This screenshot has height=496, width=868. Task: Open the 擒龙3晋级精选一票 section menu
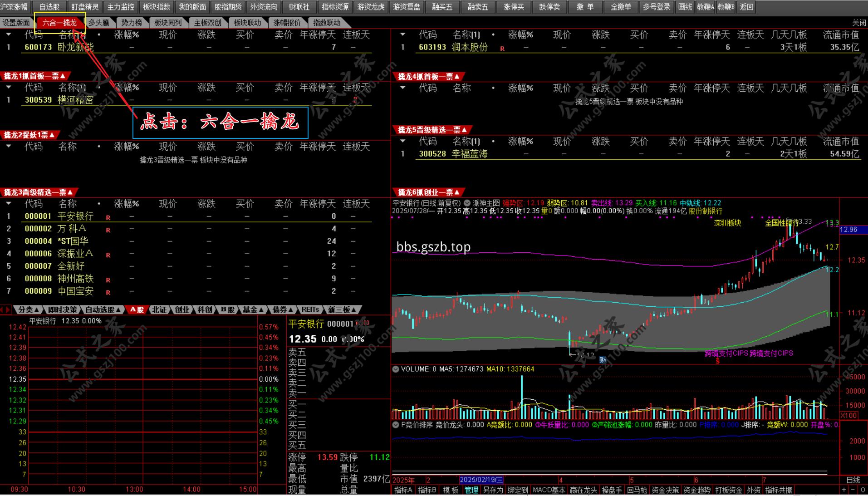pos(38,192)
